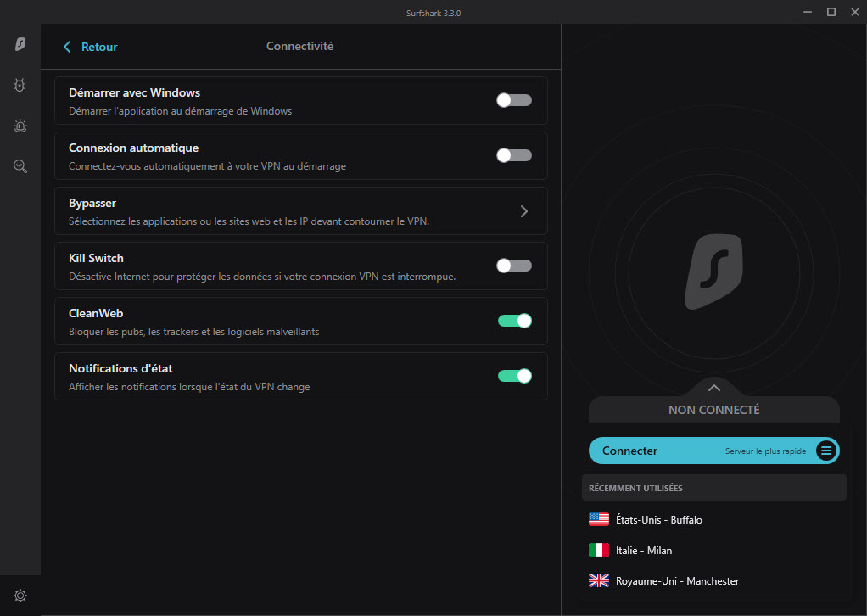Open the CleanWeb bug sidebar icon
This screenshot has height=616, width=867.
coord(20,85)
